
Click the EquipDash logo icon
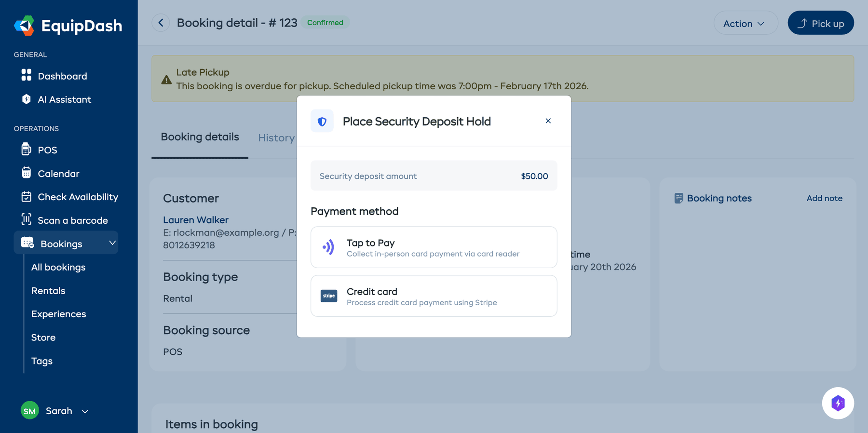24,26
